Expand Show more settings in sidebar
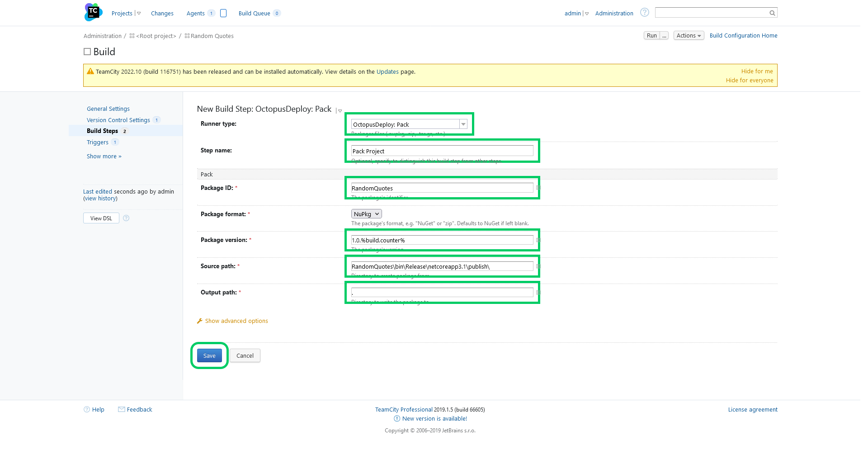 (104, 156)
